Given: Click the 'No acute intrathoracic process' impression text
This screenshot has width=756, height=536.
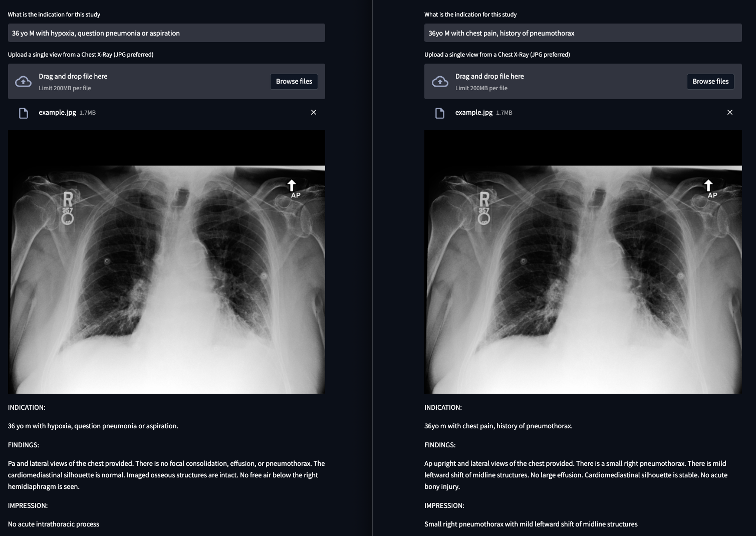Looking at the screenshot, I should point(54,524).
